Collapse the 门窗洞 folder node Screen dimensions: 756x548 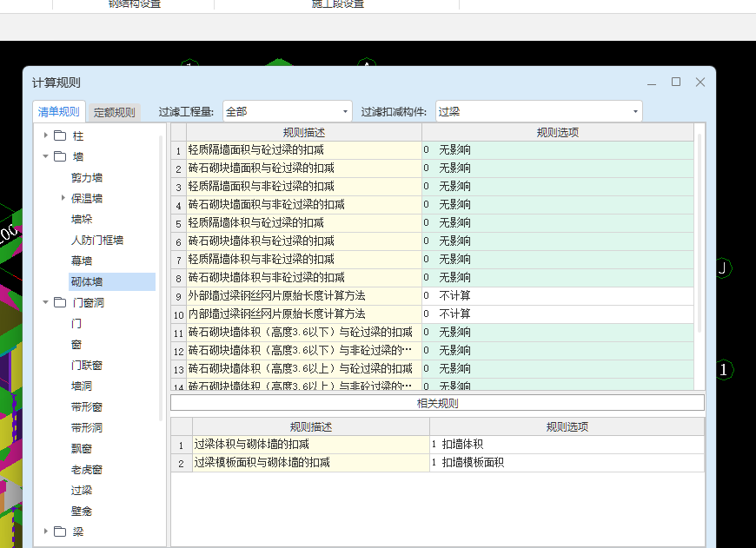[x=46, y=302]
